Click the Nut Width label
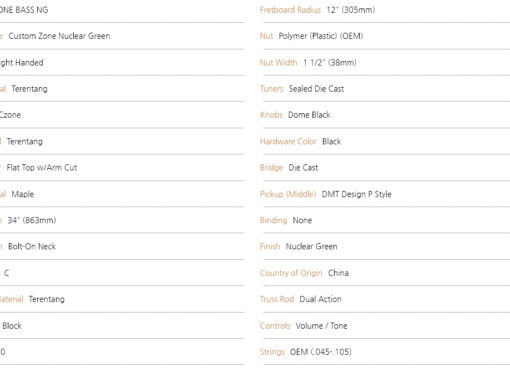Viewport: 510px width, 382px height. pyautogui.click(x=278, y=63)
